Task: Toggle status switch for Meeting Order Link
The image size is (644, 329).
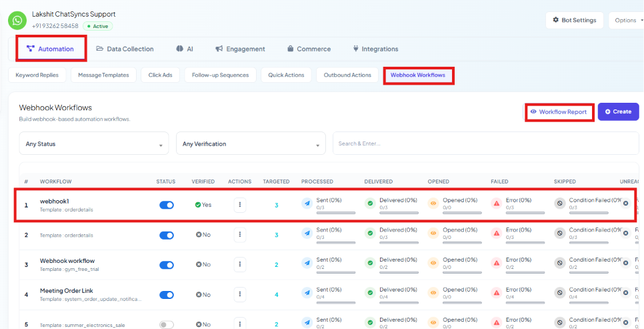Action: coord(167,295)
